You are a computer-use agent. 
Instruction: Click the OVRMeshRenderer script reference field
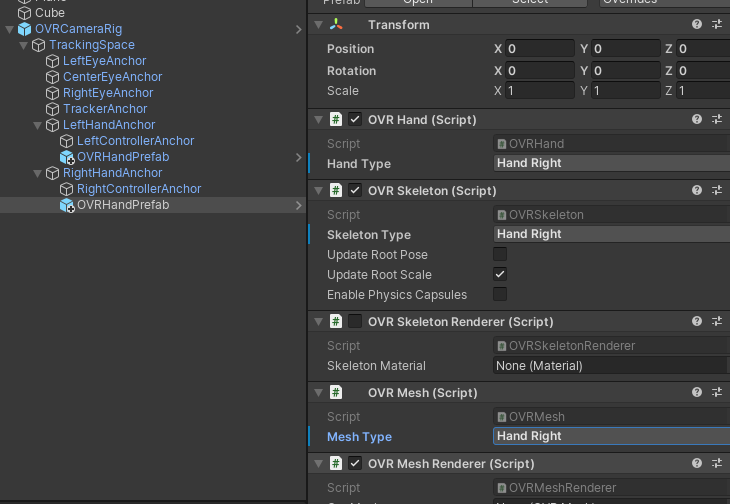pyautogui.click(x=611, y=488)
